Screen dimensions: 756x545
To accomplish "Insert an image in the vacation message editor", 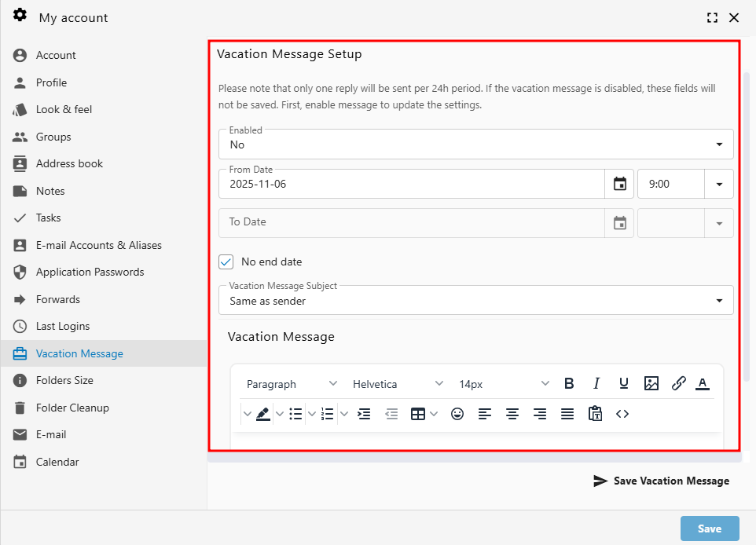I will (651, 383).
